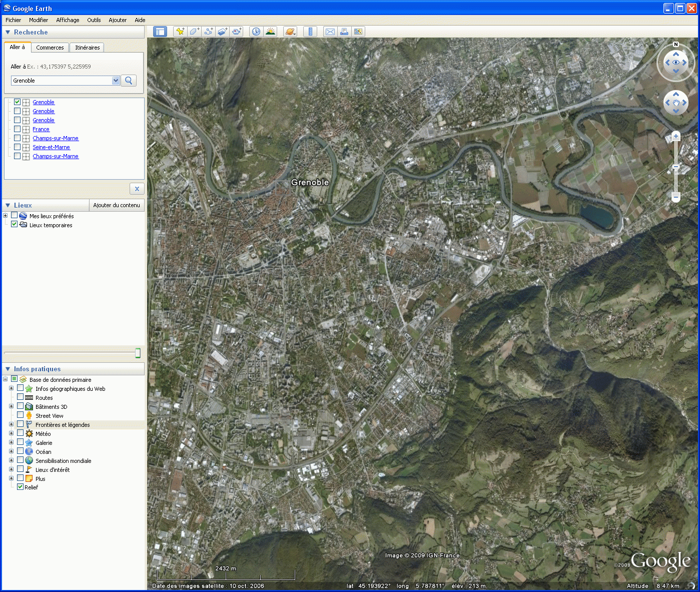Add a path from toolbar

(208, 32)
